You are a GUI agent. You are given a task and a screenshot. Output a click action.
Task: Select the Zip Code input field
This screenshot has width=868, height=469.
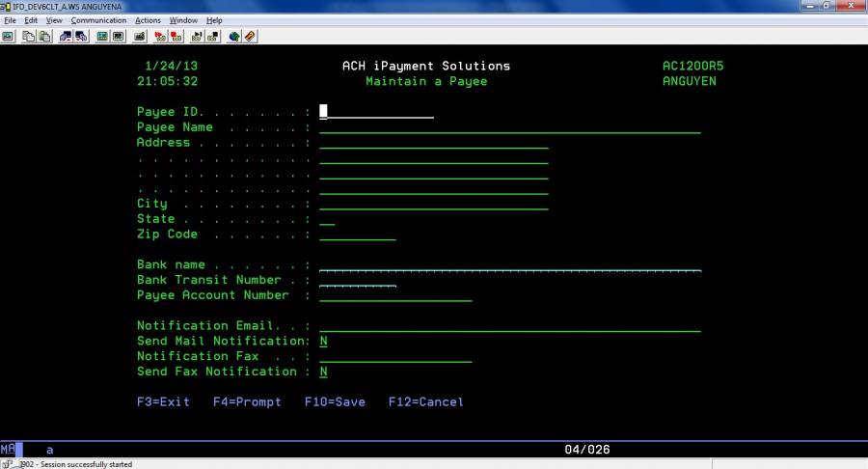(x=357, y=234)
